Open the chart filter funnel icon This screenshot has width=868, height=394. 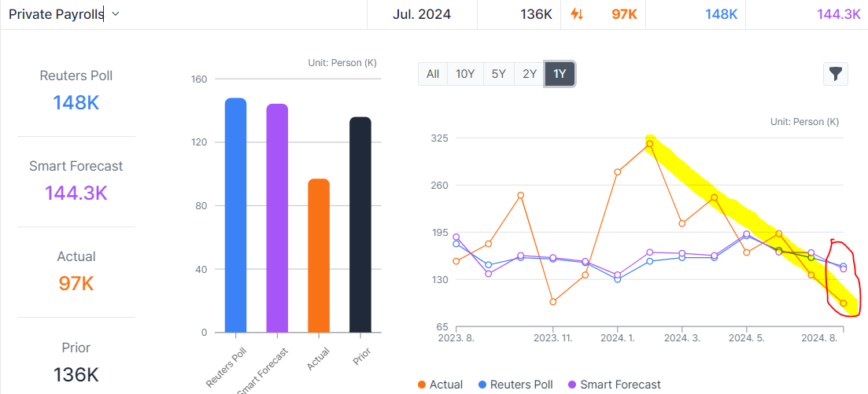pyautogui.click(x=835, y=74)
